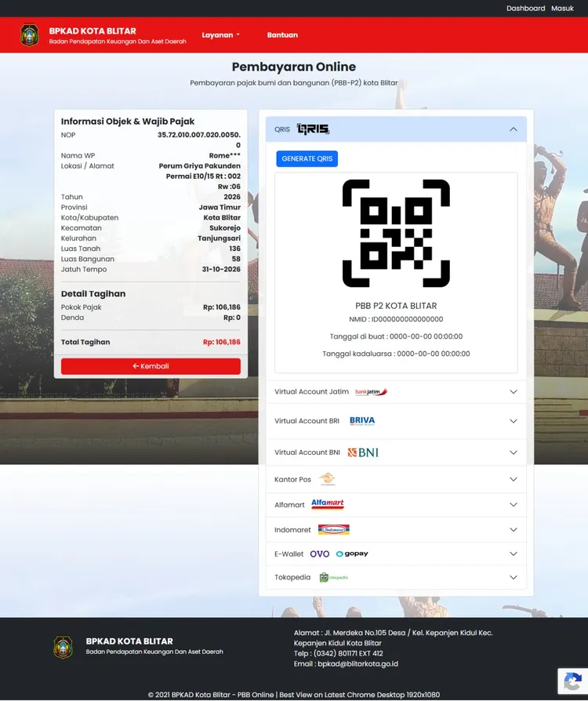Collapse the QRIS payment section chevron
Viewport: 588px width, 701px height.
click(514, 129)
